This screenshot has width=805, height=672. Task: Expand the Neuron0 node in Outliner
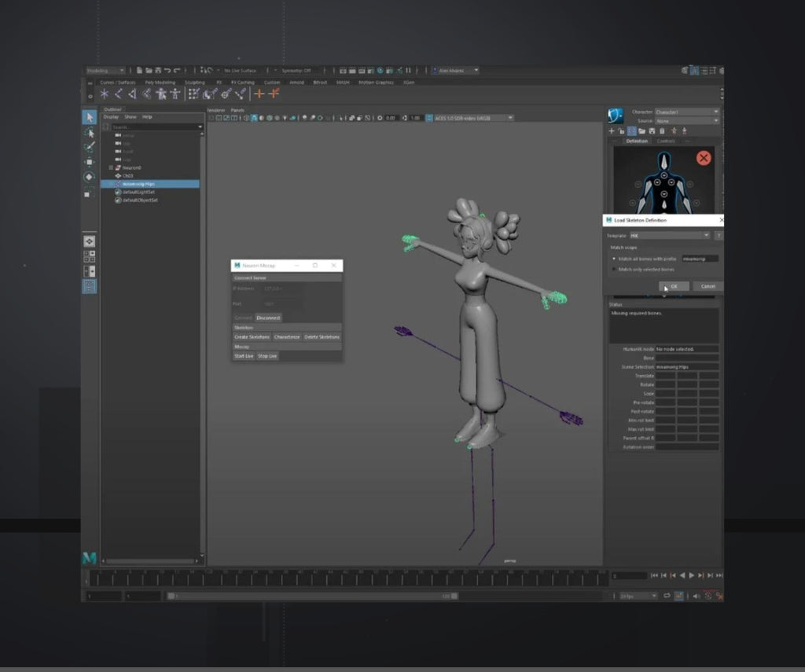tap(111, 168)
